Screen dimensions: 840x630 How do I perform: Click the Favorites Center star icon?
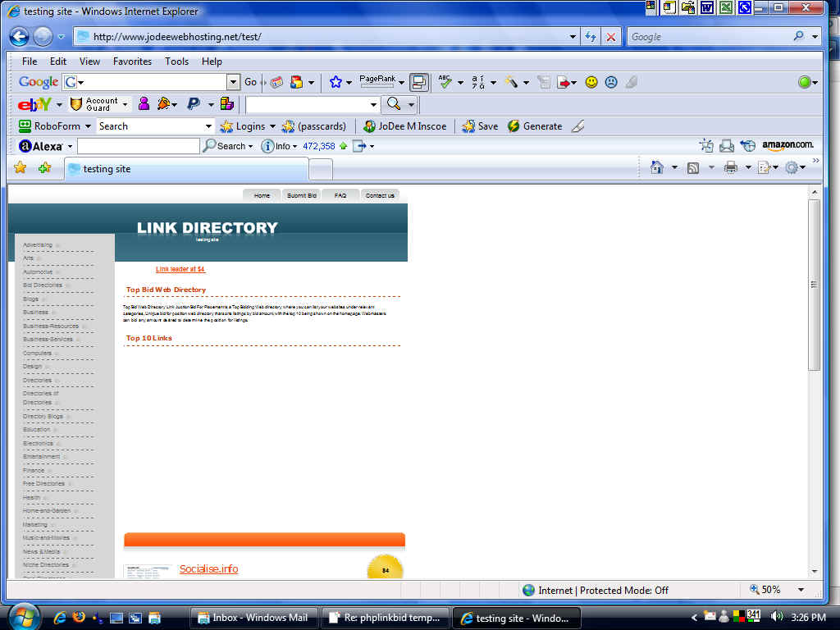tap(21, 168)
